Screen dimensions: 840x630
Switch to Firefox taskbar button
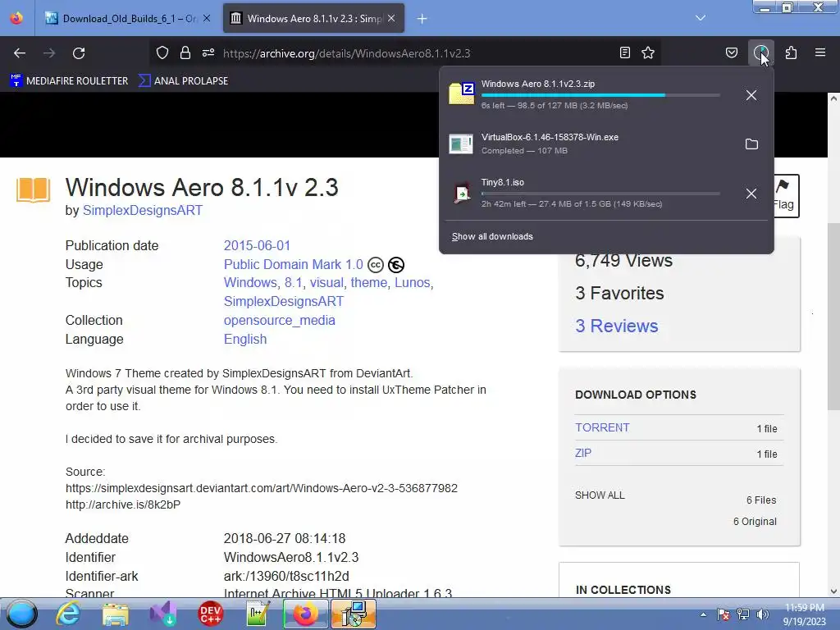(305, 614)
